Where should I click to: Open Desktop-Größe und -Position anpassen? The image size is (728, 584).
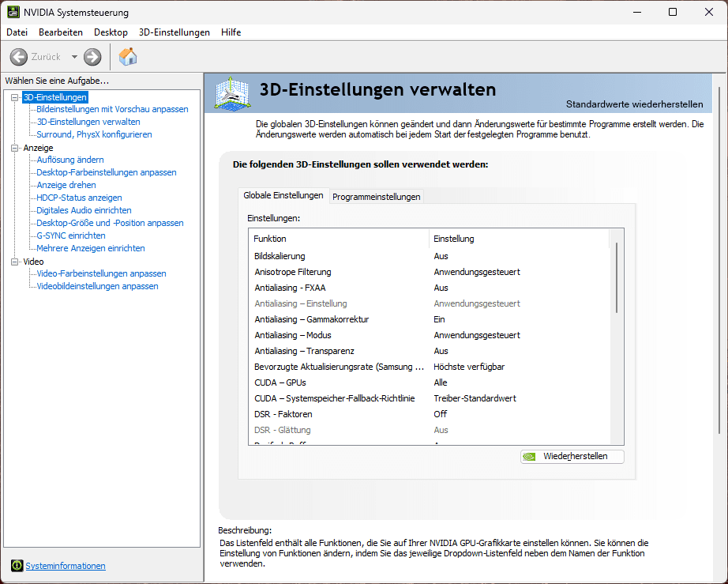(110, 223)
